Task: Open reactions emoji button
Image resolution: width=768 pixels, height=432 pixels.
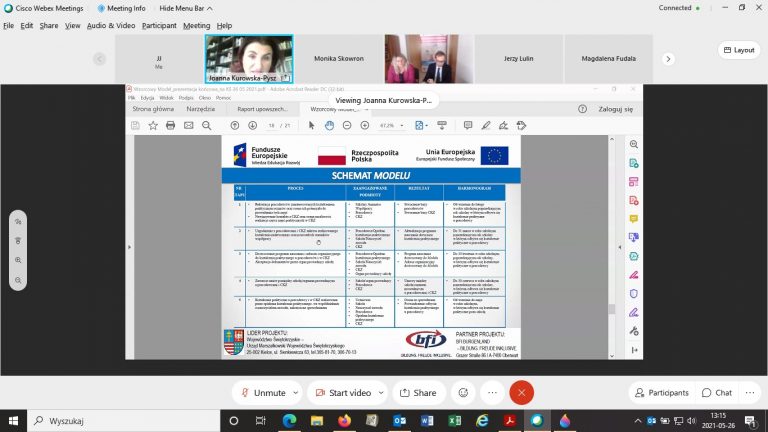Action: (463, 393)
